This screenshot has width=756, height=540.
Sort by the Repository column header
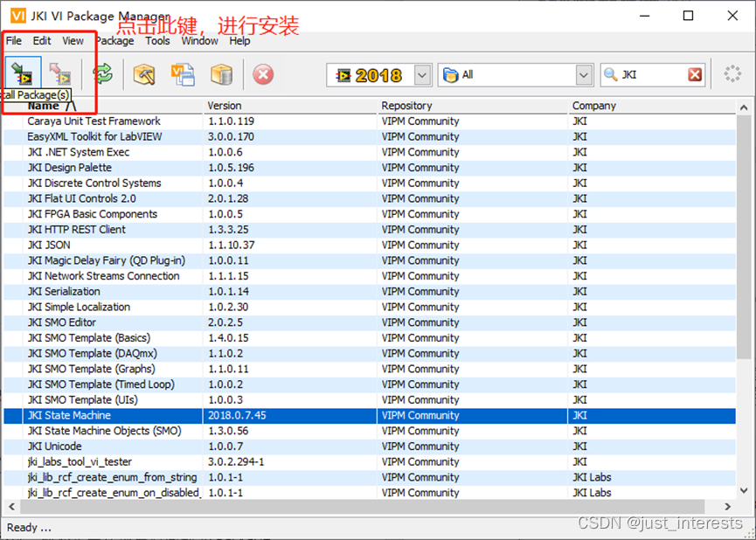pyautogui.click(x=473, y=106)
